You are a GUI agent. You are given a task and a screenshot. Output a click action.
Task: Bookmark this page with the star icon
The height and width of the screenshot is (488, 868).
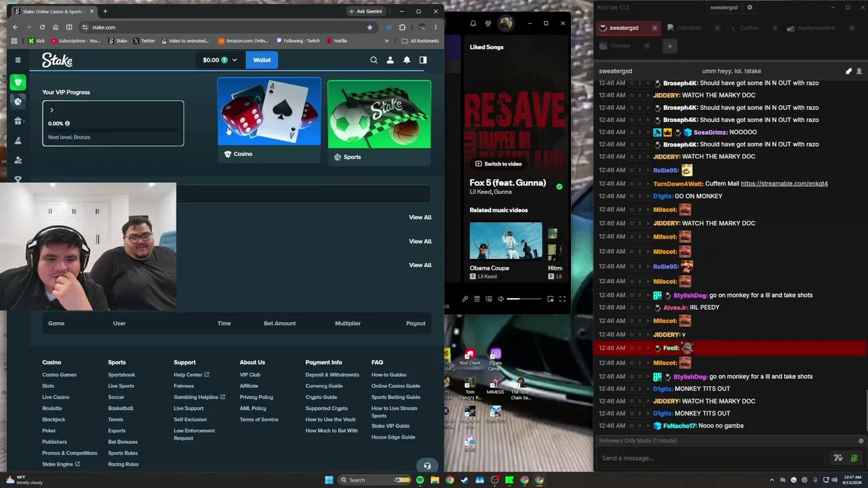(370, 27)
